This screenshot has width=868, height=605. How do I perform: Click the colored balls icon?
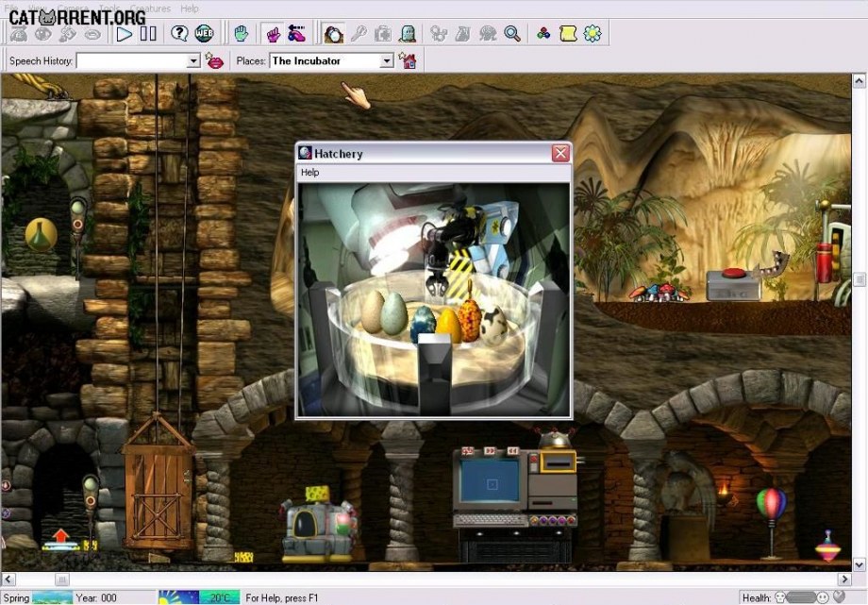tap(543, 34)
